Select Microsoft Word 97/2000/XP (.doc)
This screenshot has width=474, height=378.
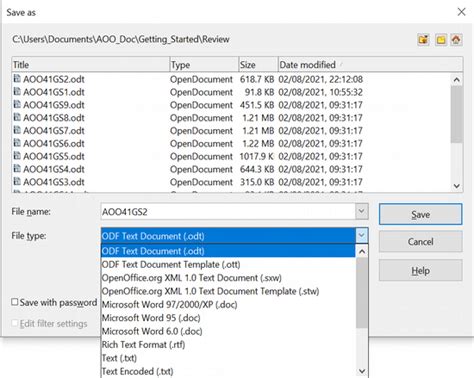[169, 305]
